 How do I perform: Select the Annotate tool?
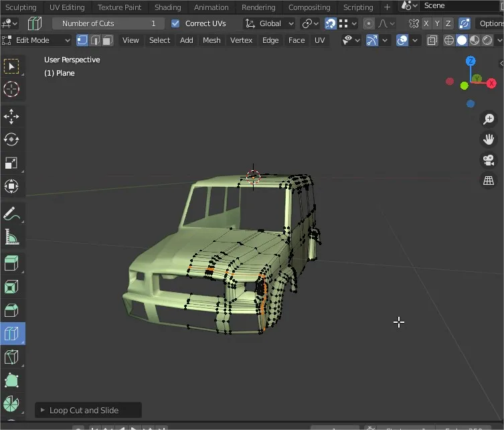(11, 214)
